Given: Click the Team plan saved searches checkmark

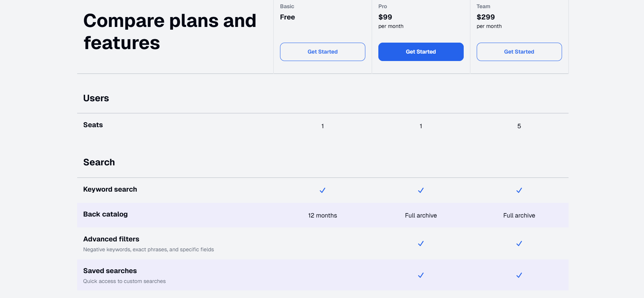Looking at the screenshot, I should [x=519, y=275].
